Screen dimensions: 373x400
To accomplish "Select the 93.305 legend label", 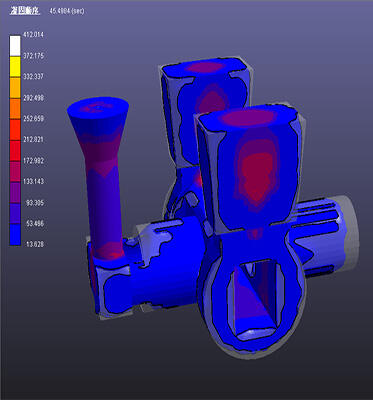I will (35, 202).
